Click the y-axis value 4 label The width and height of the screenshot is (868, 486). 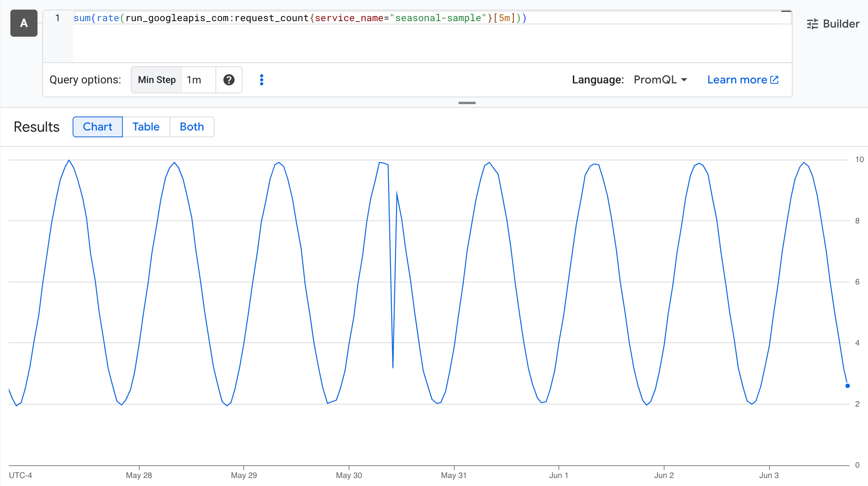pos(857,343)
